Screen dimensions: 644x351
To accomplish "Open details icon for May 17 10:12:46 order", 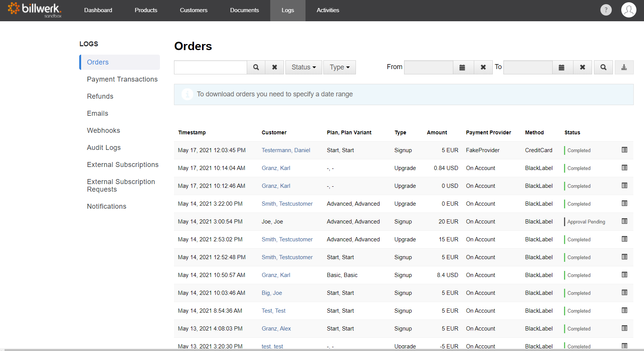I will tap(624, 186).
